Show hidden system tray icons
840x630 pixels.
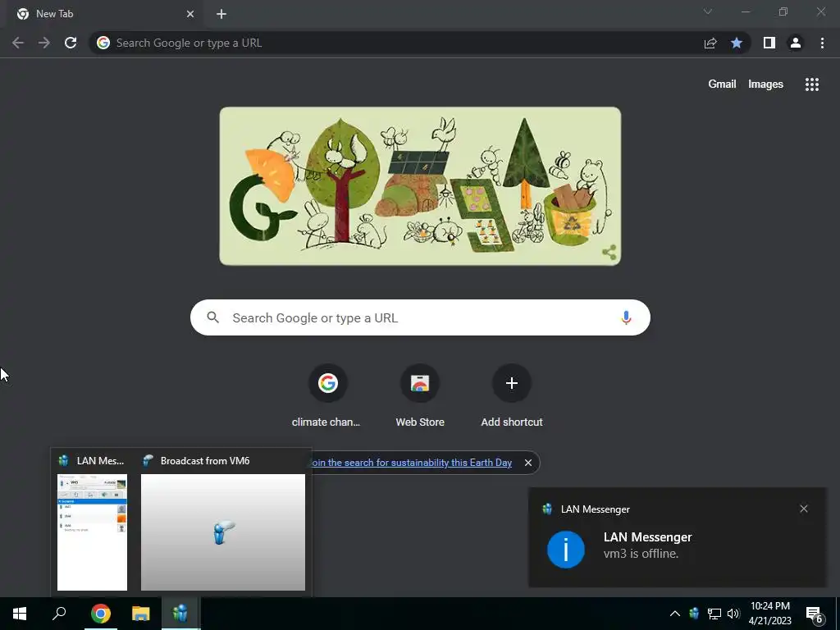[x=675, y=614]
